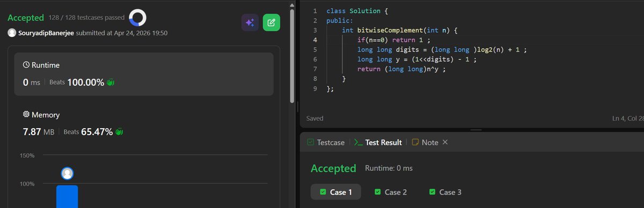This screenshot has width=644, height=208.
Task: Click the 'submitted at Apr 24, 2026 19:50' text
Action: tap(122, 33)
